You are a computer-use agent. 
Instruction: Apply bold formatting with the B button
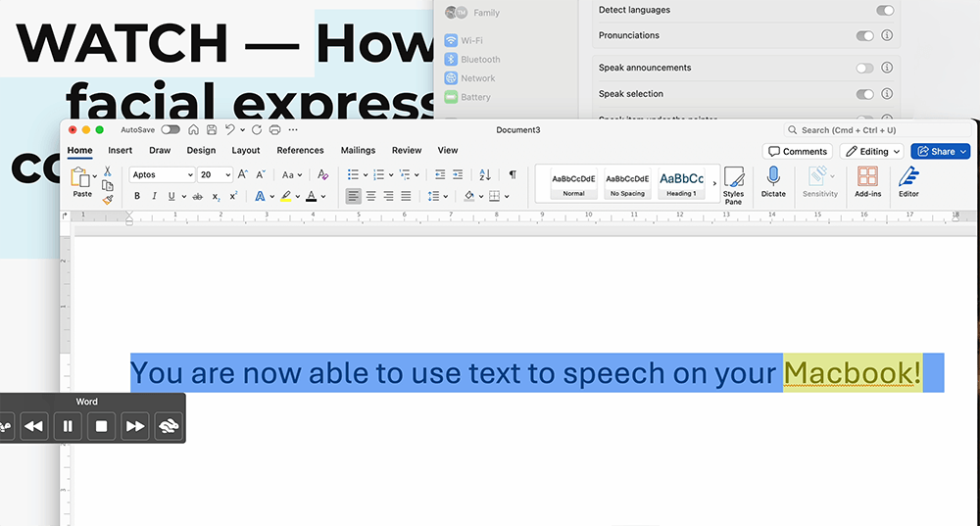(x=137, y=196)
